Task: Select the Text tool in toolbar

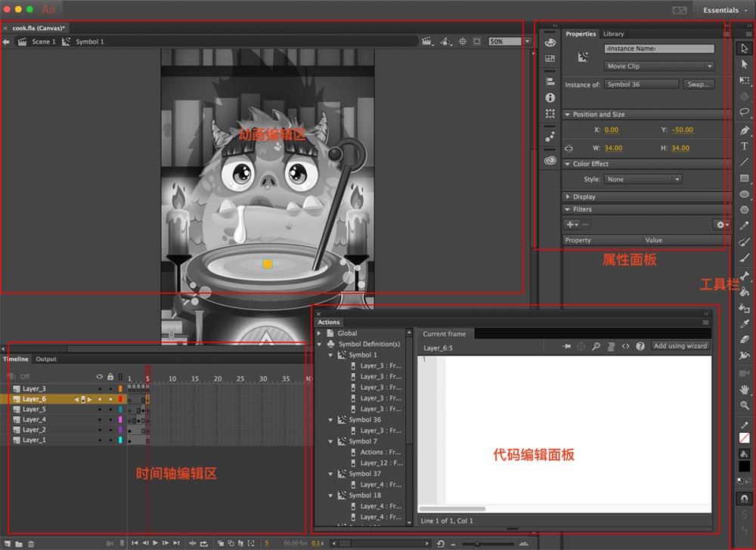Action: [744, 146]
